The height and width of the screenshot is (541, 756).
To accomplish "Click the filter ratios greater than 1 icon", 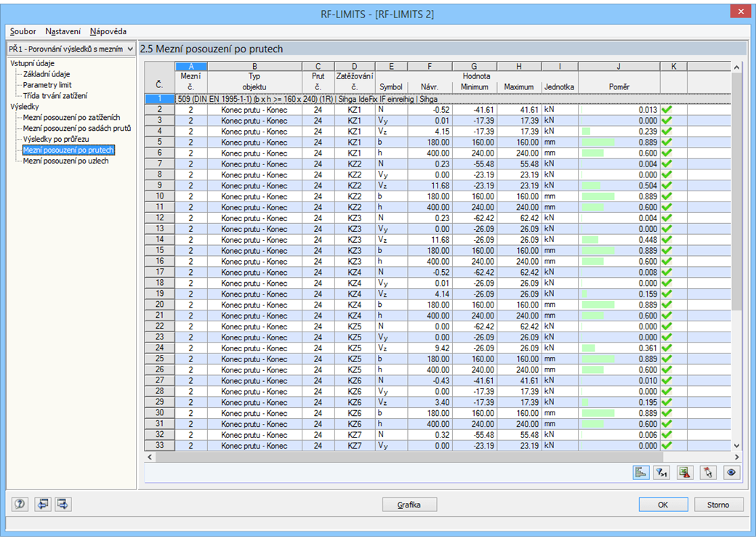I will tap(662, 473).
